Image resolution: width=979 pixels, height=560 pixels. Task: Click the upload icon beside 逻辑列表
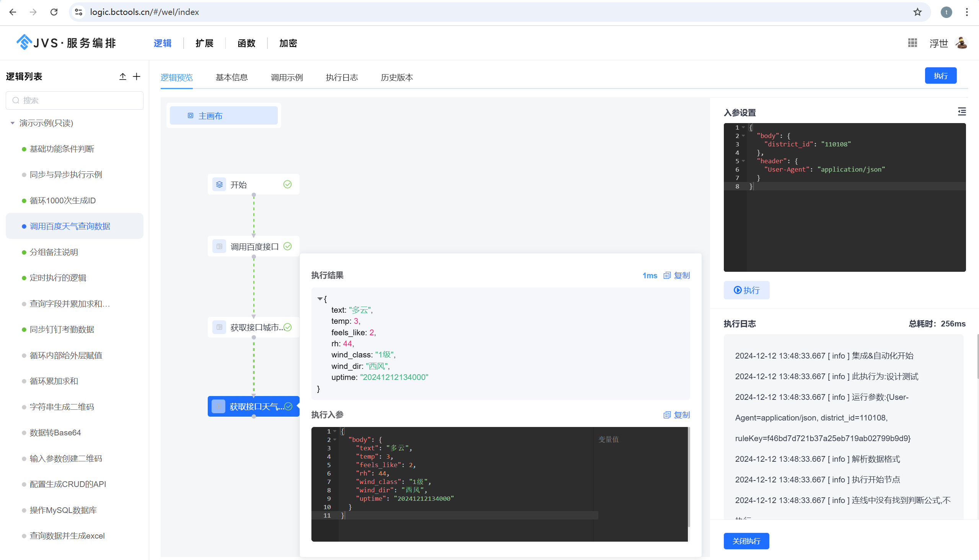point(122,76)
